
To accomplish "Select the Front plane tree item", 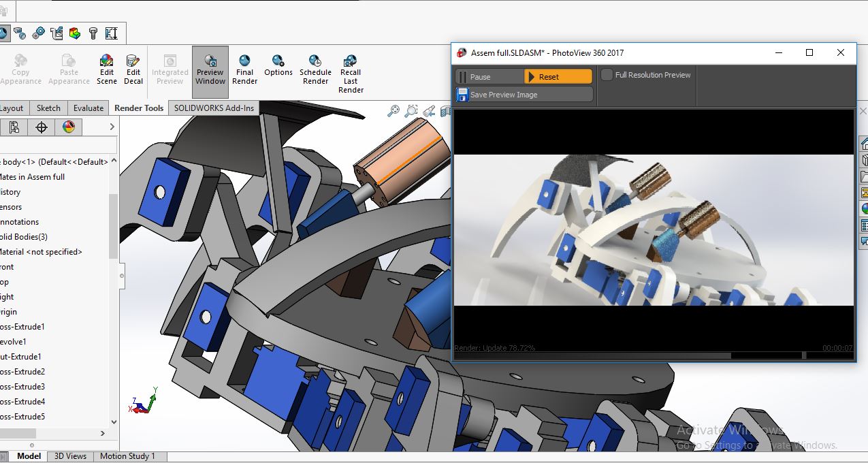I will [7, 267].
